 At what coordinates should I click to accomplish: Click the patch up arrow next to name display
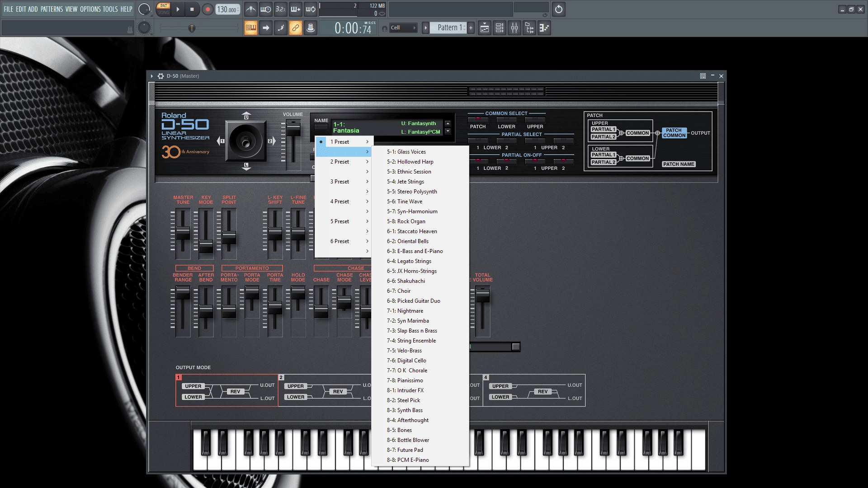click(448, 123)
